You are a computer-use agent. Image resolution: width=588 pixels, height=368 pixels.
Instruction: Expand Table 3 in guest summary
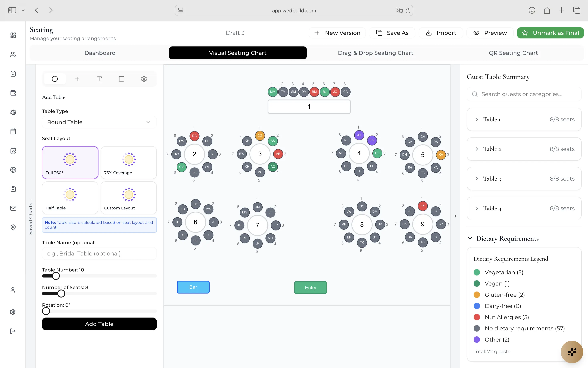(524, 179)
